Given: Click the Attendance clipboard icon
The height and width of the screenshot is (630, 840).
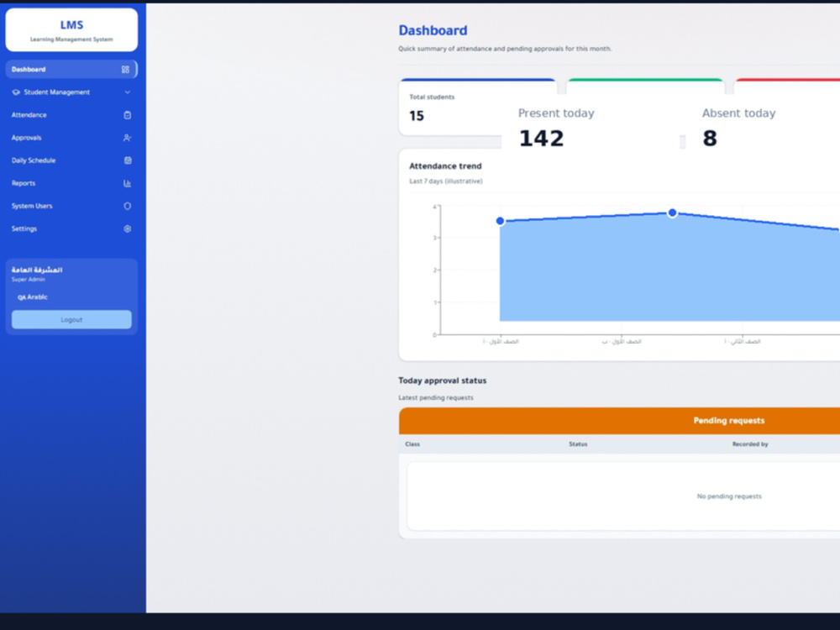Looking at the screenshot, I should (x=128, y=114).
